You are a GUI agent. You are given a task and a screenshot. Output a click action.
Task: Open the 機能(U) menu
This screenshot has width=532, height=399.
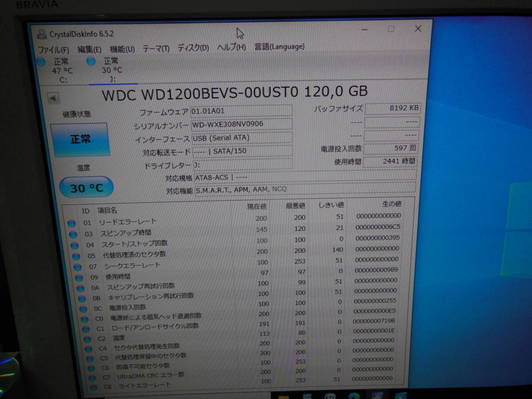coord(122,49)
